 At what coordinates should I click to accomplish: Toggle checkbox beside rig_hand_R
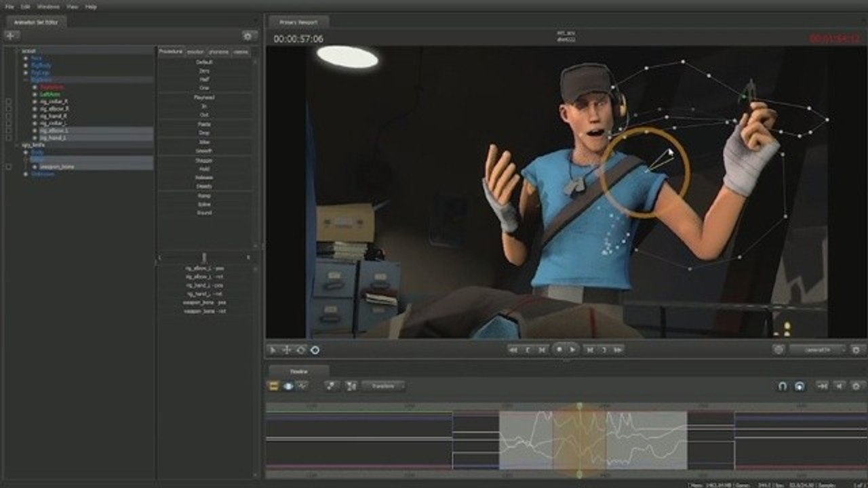pos(8,116)
